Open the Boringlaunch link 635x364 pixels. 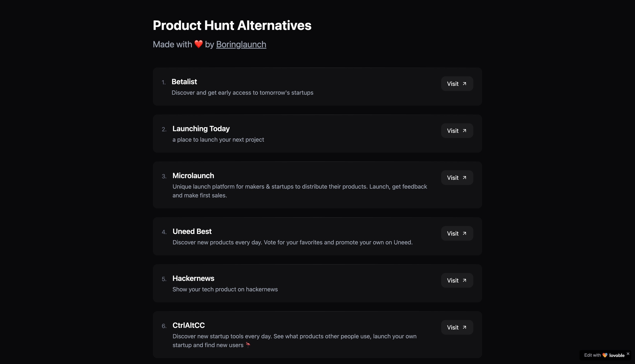pyautogui.click(x=241, y=44)
